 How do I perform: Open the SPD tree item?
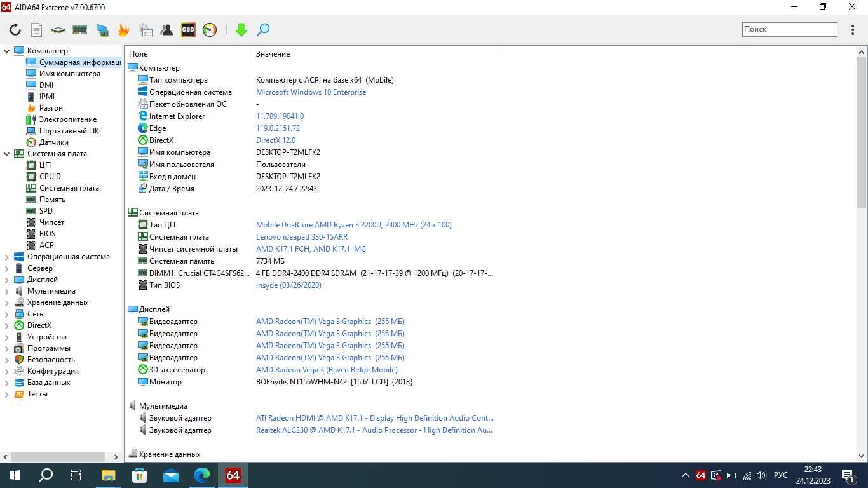click(x=39, y=211)
